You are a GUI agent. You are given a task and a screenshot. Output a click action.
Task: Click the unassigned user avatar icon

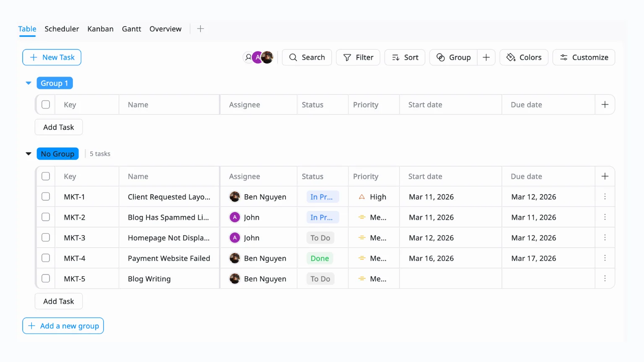tap(248, 57)
